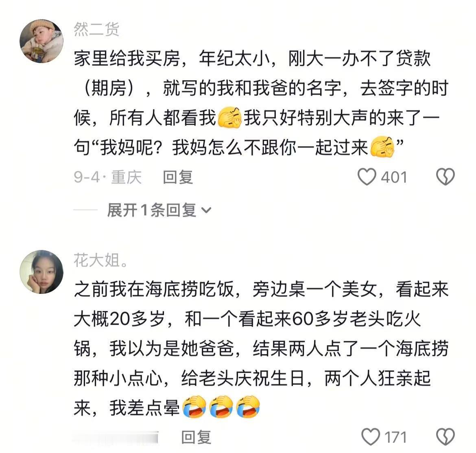
Task: Tap the 401 like count
Action: point(394,177)
